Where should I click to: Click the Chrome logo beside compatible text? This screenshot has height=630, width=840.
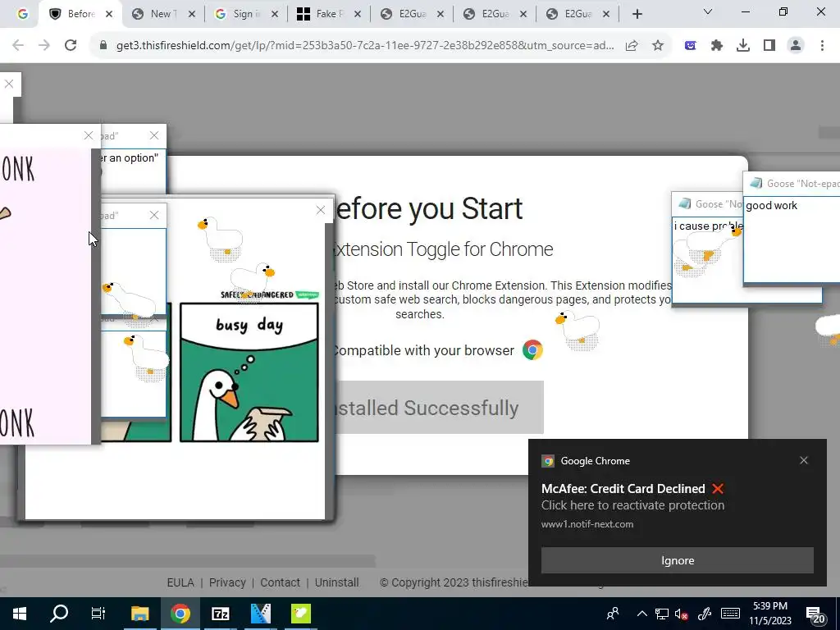tap(532, 350)
